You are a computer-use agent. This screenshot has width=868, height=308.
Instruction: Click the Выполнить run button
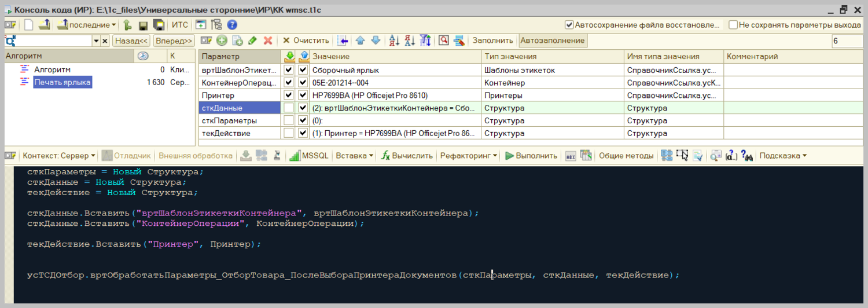click(531, 156)
